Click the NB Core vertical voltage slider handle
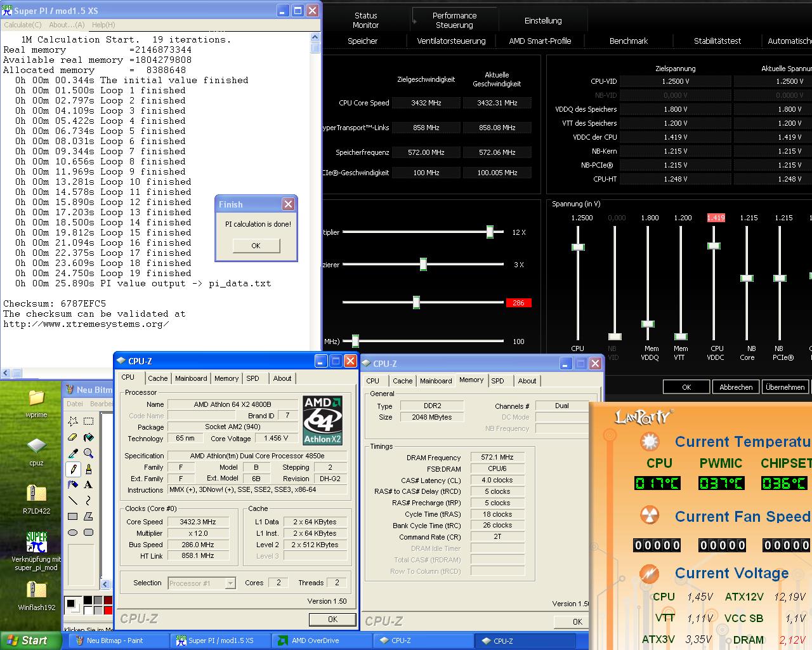812x650 pixels. pyautogui.click(x=747, y=278)
